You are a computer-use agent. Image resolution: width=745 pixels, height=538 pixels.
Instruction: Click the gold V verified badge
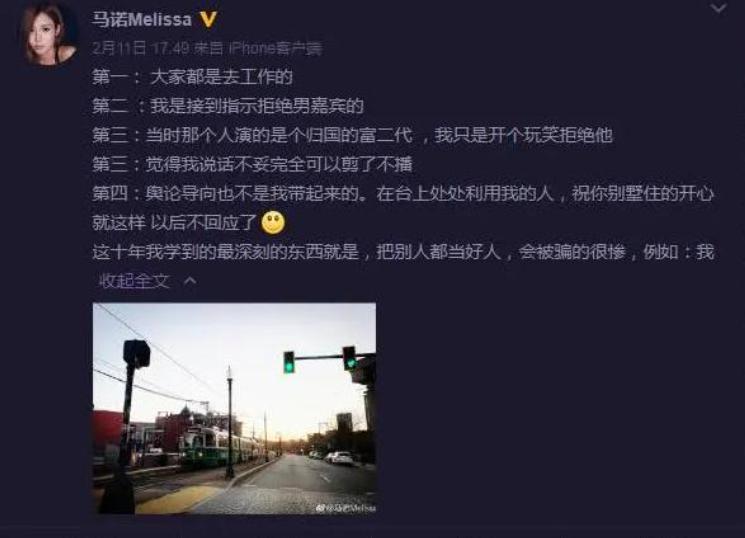pyautogui.click(x=208, y=19)
